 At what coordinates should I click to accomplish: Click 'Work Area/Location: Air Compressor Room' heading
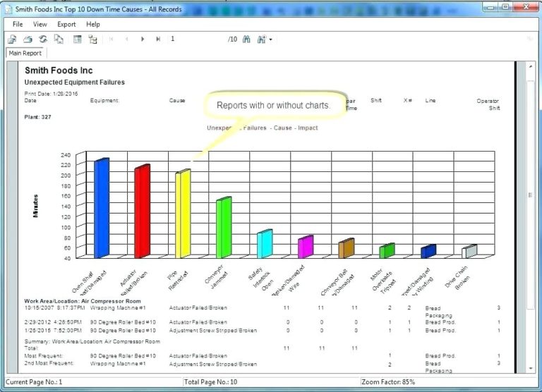pyautogui.click(x=83, y=301)
